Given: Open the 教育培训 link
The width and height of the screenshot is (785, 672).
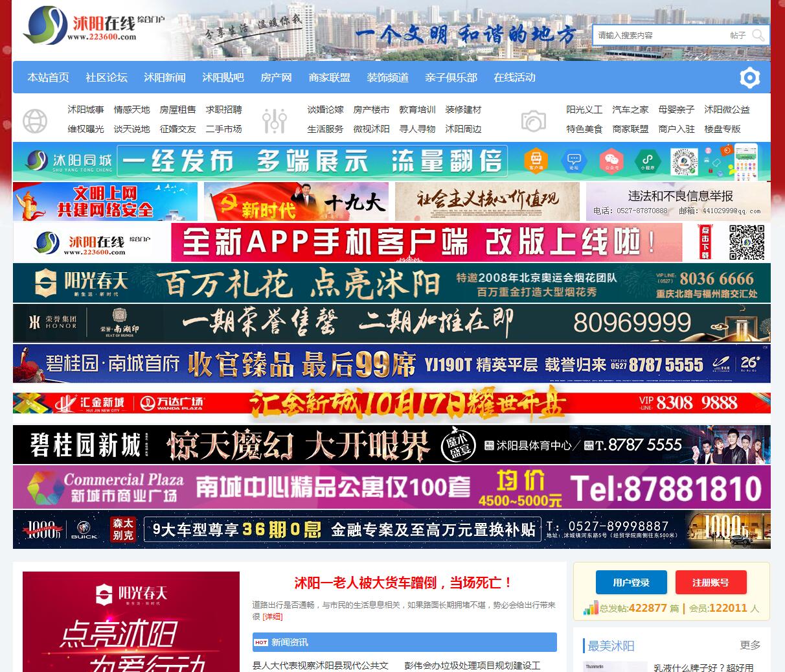Looking at the screenshot, I should tap(417, 110).
